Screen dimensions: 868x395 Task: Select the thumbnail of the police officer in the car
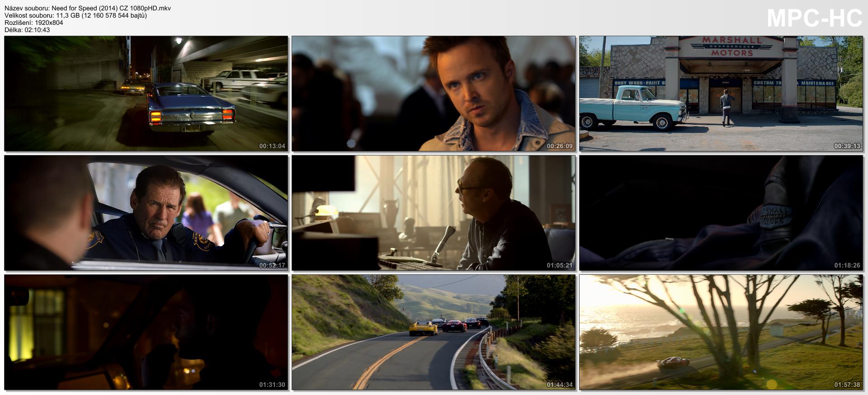(x=146, y=213)
